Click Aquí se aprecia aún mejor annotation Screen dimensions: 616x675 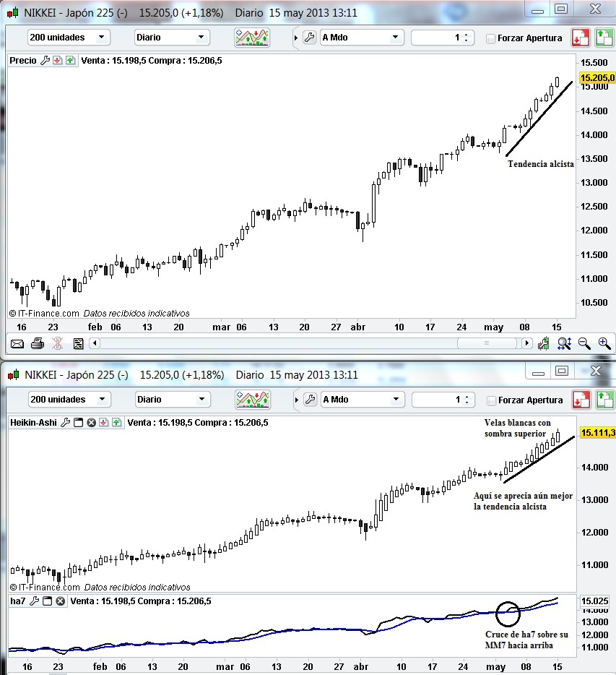523,501
